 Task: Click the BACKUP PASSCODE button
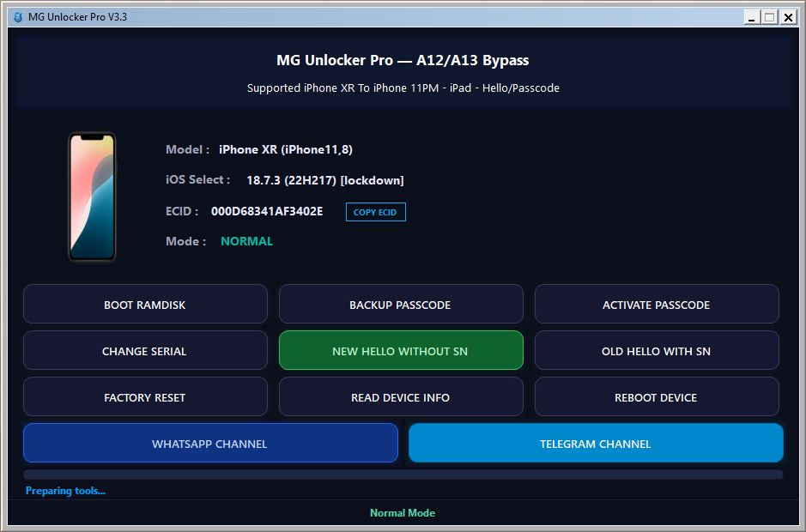click(x=401, y=305)
